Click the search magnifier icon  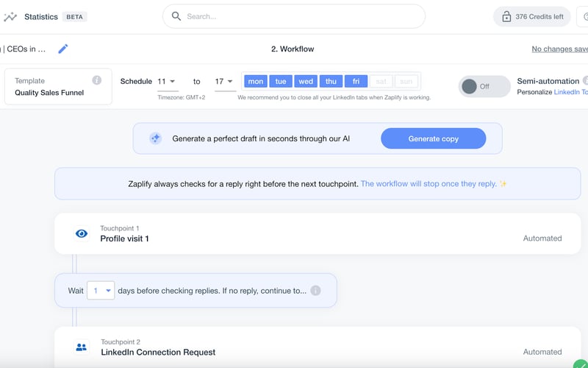(176, 16)
